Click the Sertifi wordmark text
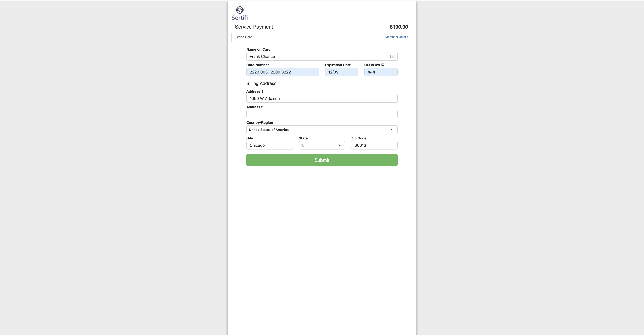 [239, 17]
